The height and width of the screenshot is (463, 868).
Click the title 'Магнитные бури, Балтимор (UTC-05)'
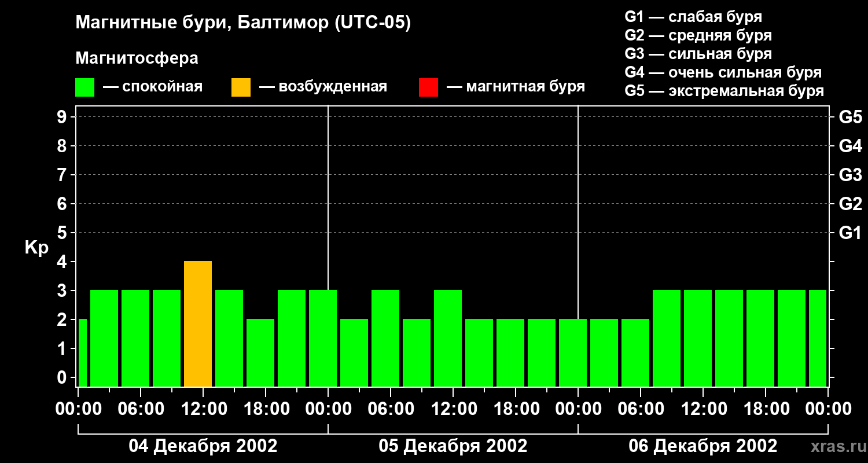[x=243, y=24]
